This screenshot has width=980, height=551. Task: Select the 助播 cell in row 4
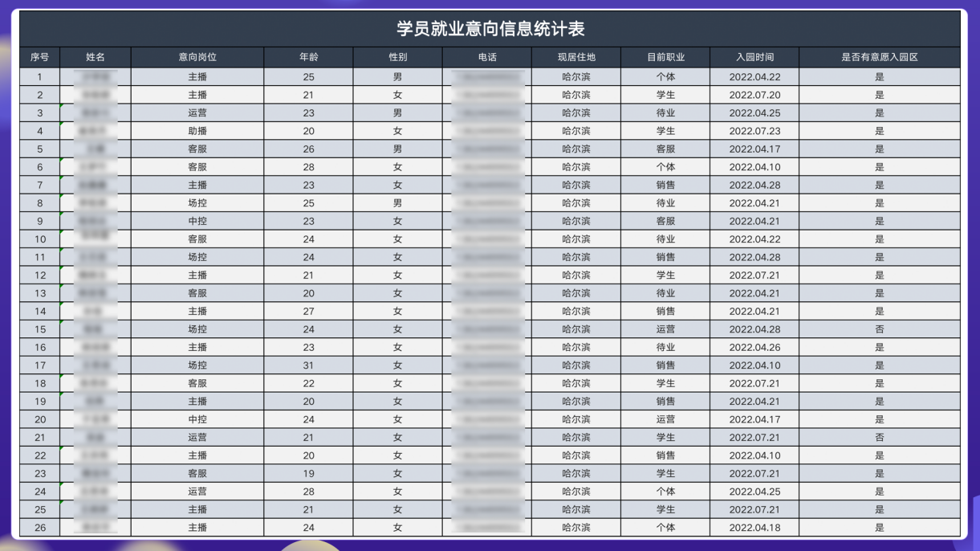[x=197, y=131]
